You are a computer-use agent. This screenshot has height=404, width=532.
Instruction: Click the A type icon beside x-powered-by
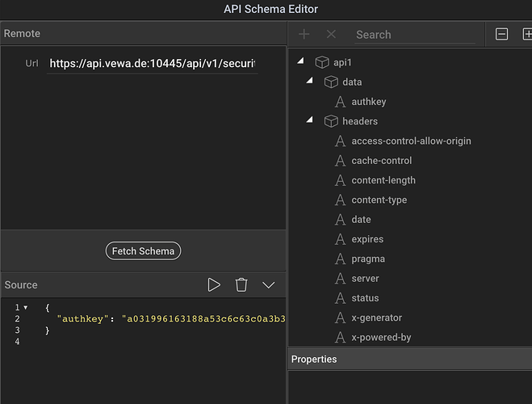click(341, 338)
